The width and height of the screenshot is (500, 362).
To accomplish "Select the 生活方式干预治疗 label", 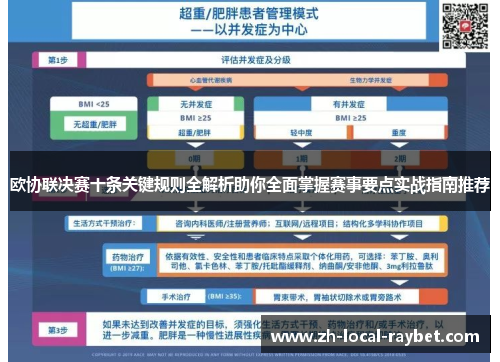I will [x=105, y=223].
